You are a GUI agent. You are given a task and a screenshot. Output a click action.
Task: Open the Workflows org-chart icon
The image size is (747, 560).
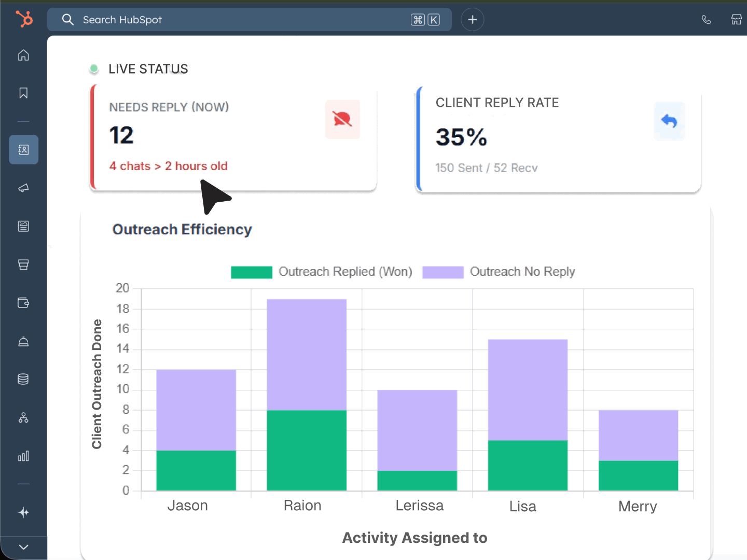pos(23,417)
